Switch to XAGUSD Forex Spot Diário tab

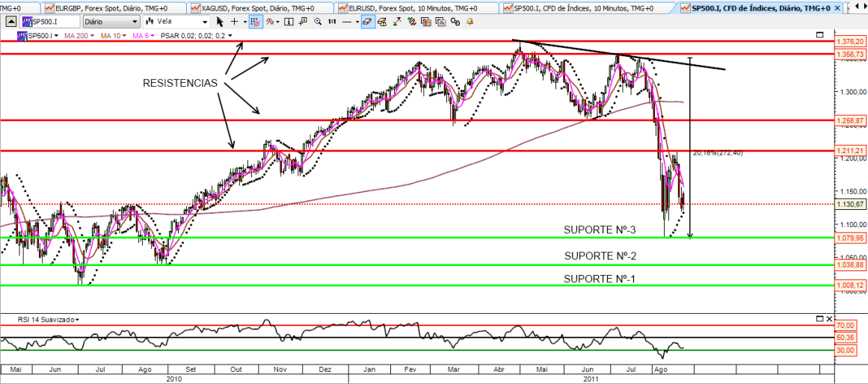pyautogui.click(x=260, y=7)
